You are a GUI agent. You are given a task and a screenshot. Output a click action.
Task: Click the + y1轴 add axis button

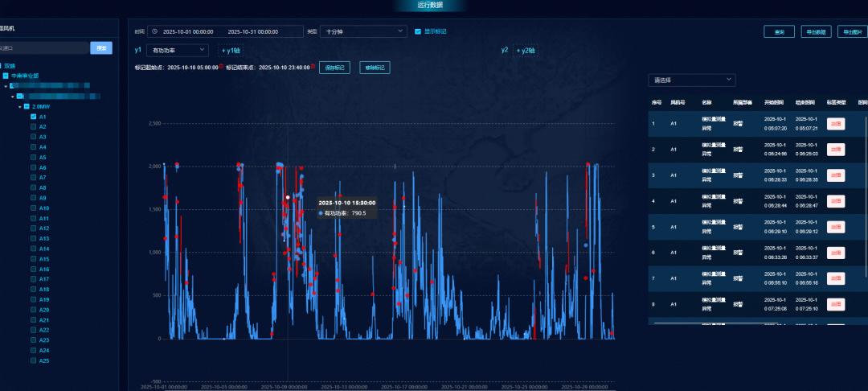click(231, 50)
